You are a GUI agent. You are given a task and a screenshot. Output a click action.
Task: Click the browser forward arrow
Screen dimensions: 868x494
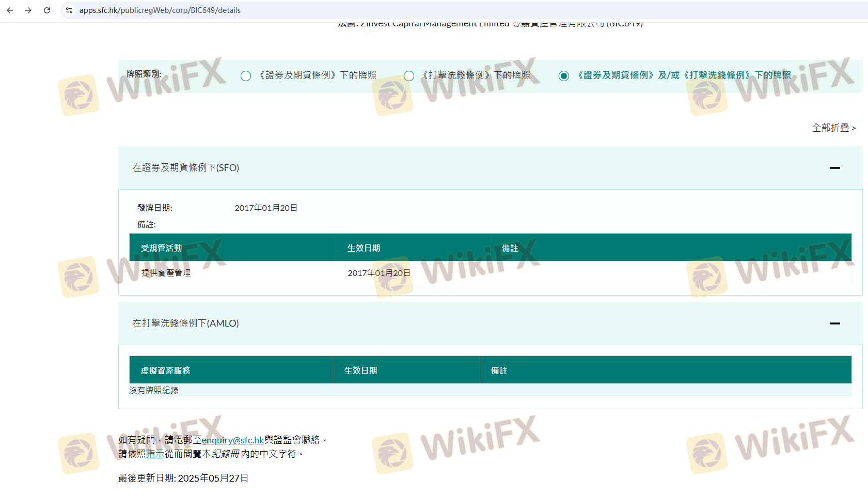(x=28, y=10)
